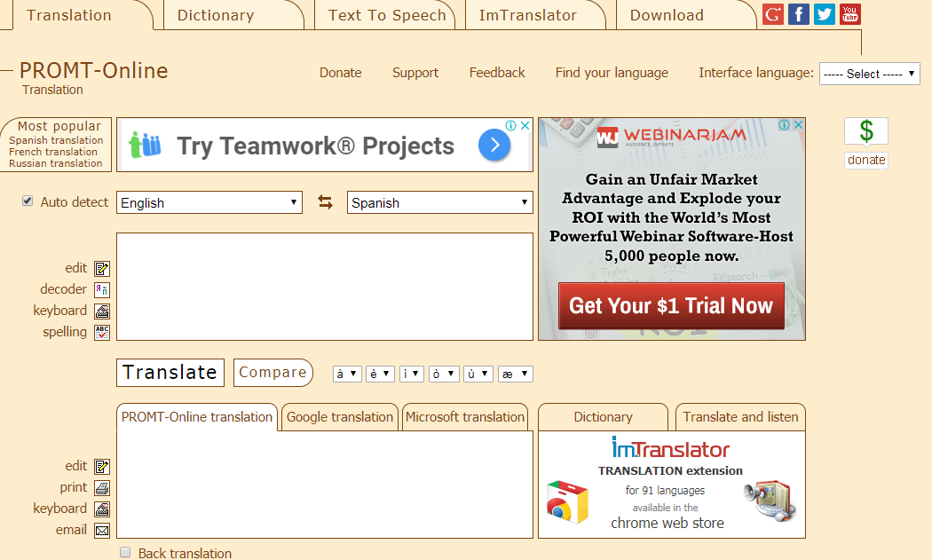Click the Get Your $1 Trial Now button
This screenshot has height=560, width=932.
pos(671,305)
